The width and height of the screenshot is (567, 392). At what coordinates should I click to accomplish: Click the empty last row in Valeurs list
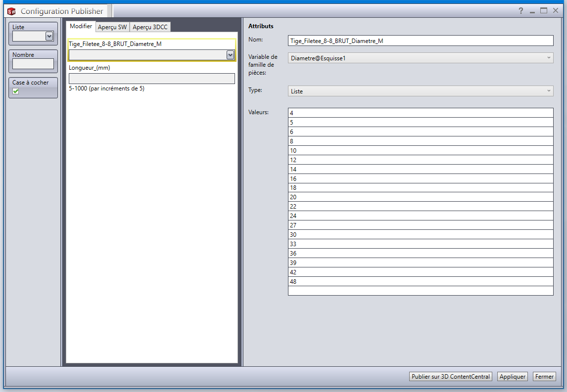click(420, 291)
